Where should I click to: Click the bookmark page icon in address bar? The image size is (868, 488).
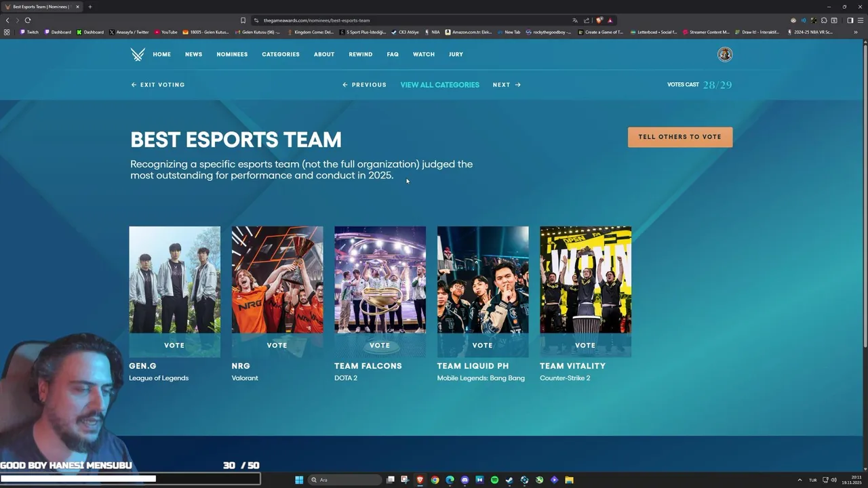(243, 20)
